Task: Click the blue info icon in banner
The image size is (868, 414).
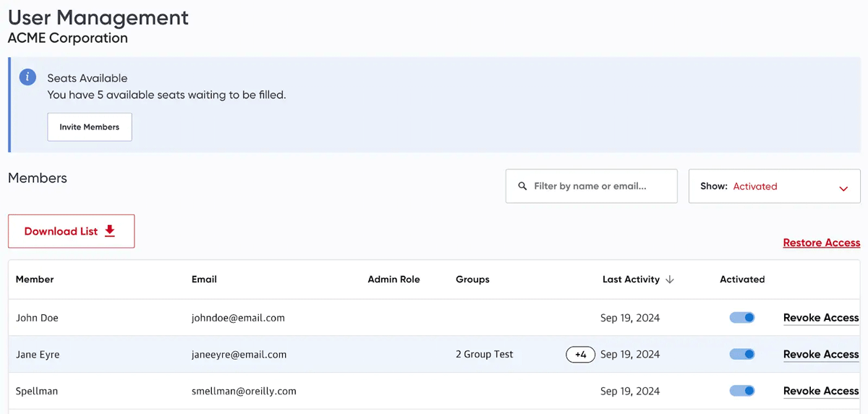Action: 27,77
